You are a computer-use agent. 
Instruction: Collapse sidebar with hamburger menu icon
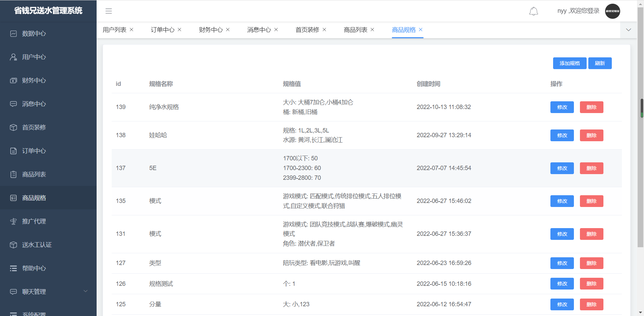109,11
